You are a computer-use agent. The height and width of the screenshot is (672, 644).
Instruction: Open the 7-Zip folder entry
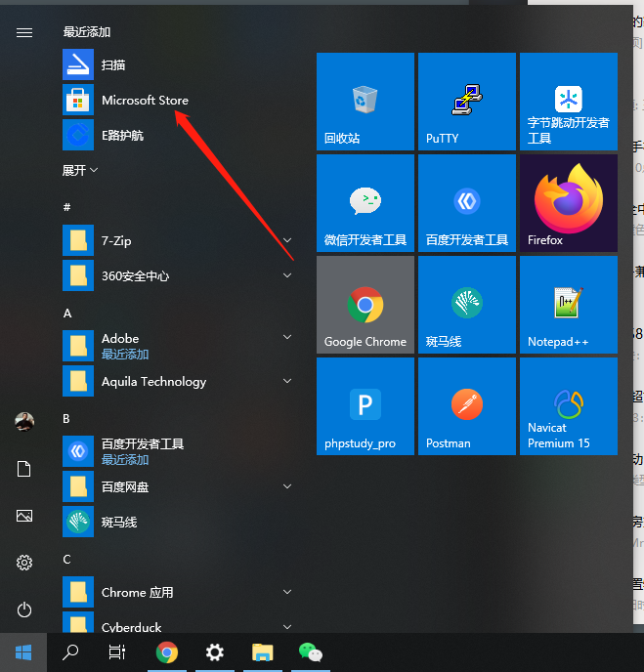click(x=179, y=240)
